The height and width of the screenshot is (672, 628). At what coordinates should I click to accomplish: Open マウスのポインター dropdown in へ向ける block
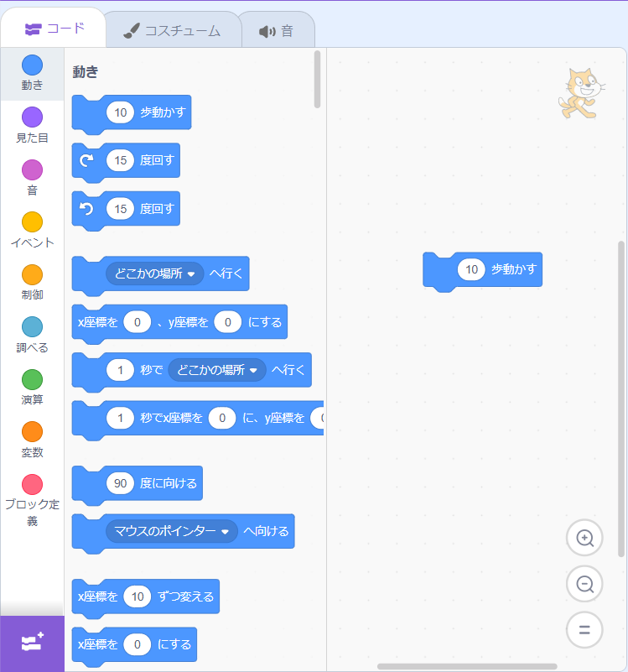(x=172, y=531)
